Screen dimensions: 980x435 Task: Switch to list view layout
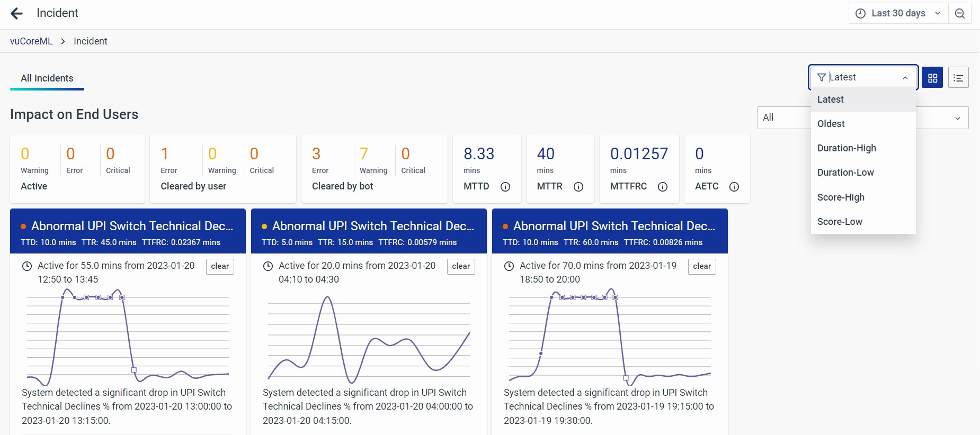tap(958, 78)
